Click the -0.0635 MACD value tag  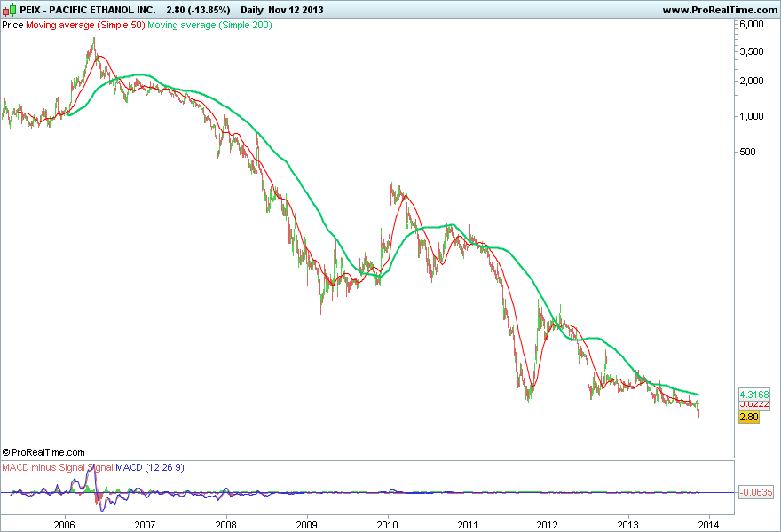tap(755, 492)
